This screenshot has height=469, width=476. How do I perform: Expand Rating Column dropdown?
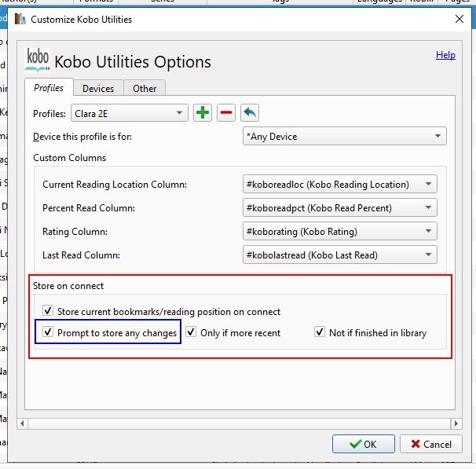pos(339,231)
